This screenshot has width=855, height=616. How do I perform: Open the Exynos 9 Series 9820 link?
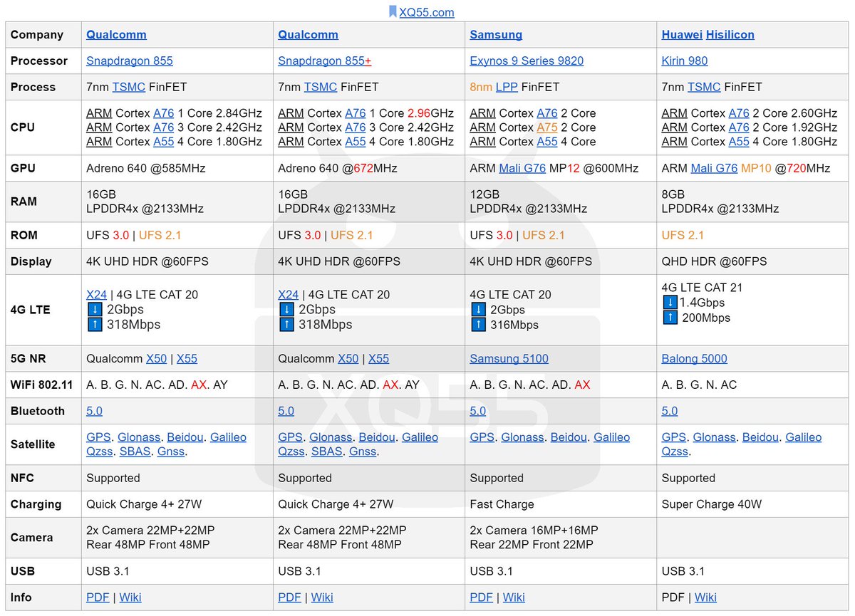coord(527,61)
